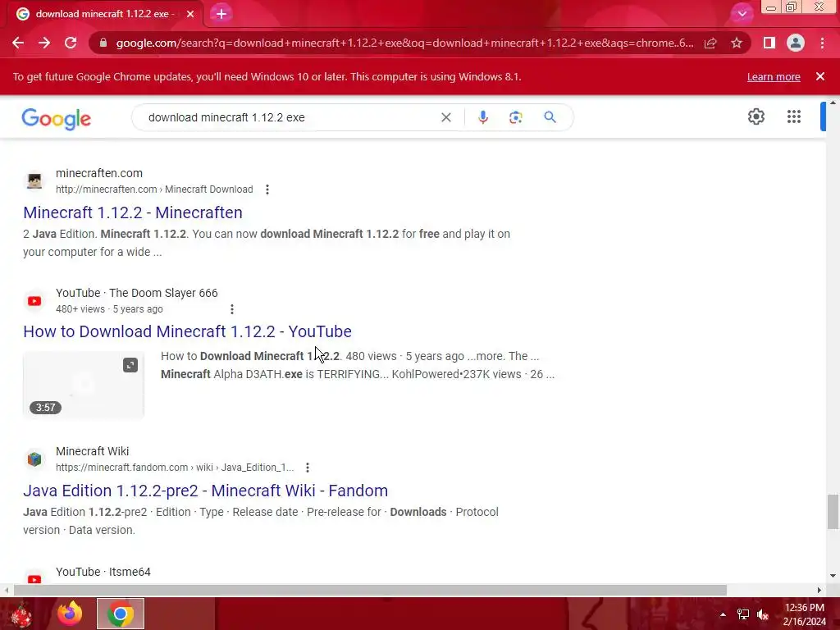Screen dimensions: 840x630
Task: Open more options for Doom Slayer 666 result
Action: [x=232, y=309]
